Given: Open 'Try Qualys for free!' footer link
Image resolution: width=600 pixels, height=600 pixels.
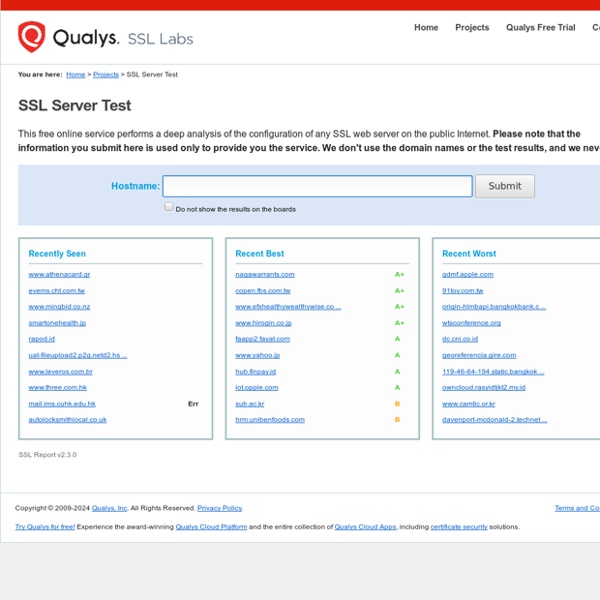Looking at the screenshot, I should point(45,527).
